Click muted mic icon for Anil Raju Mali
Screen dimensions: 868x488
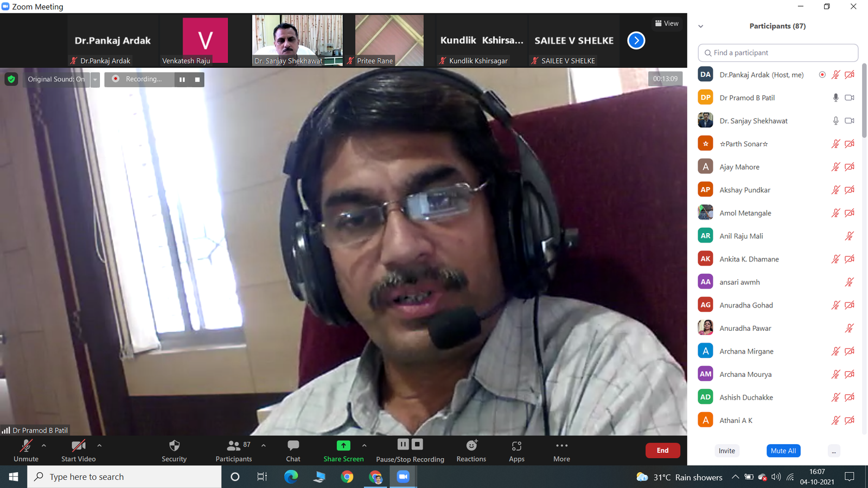[x=850, y=236]
